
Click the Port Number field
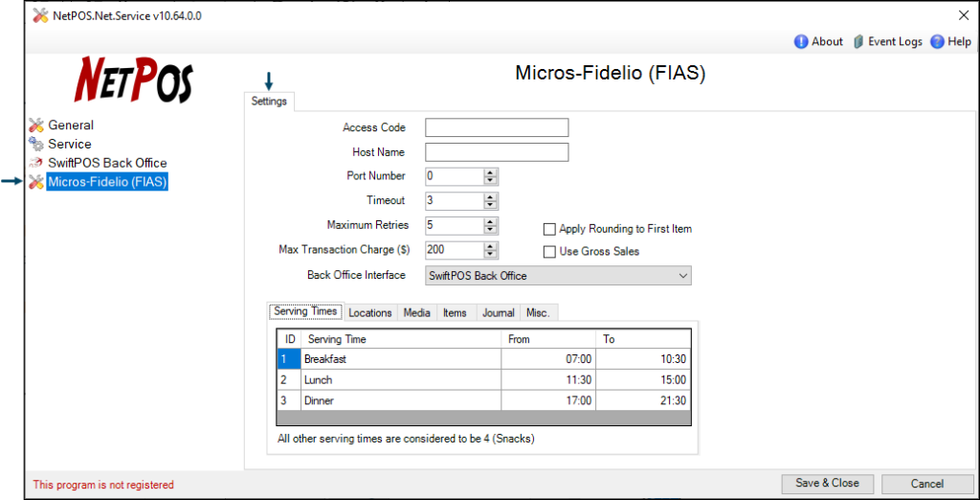click(x=455, y=176)
